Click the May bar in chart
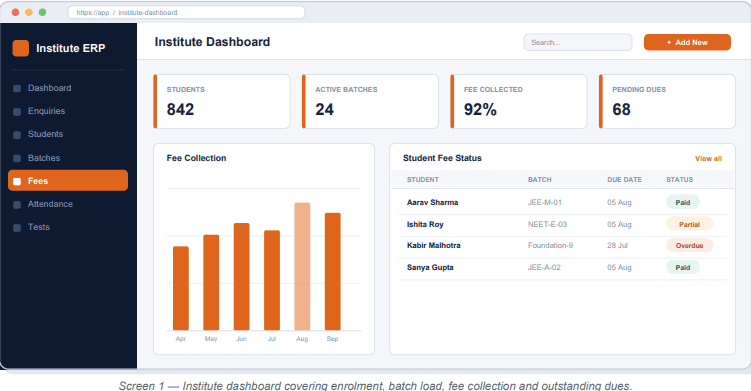This screenshot has height=391, width=751. pyautogui.click(x=211, y=283)
